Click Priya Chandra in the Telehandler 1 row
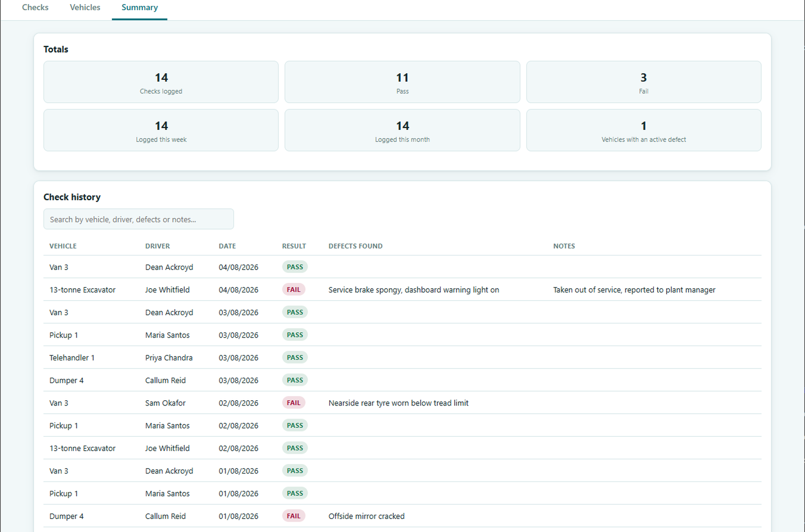 169,358
